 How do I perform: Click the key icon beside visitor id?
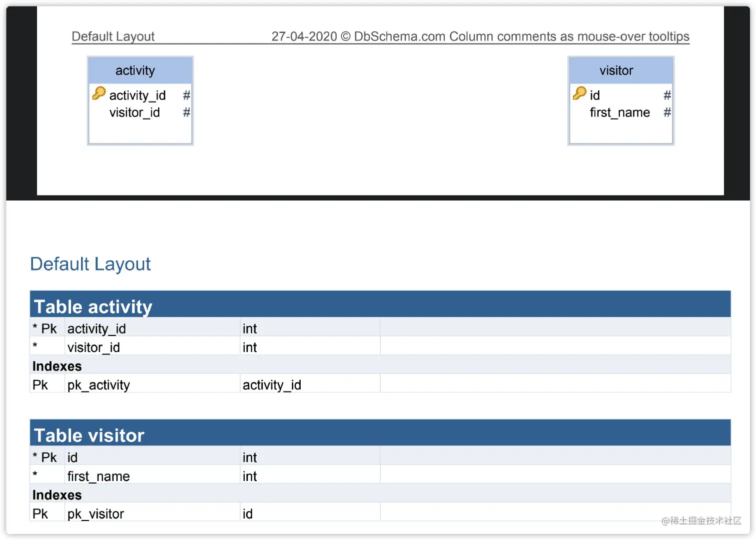point(579,93)
